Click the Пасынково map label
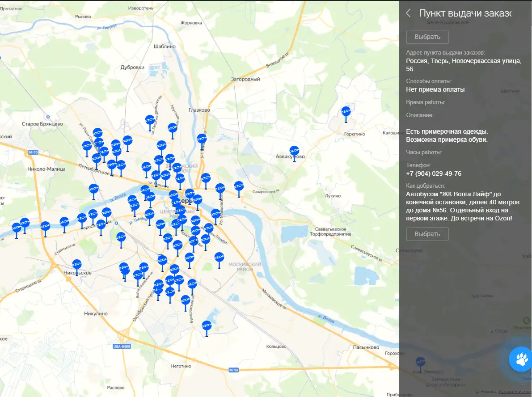 [x=366, y=347]
